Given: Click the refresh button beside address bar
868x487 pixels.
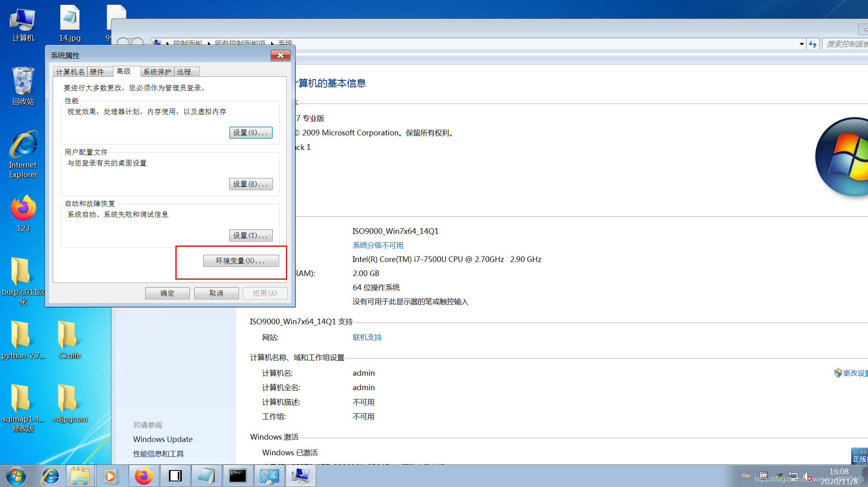Looking at the screenshot, I should click(x=812, y=44).
